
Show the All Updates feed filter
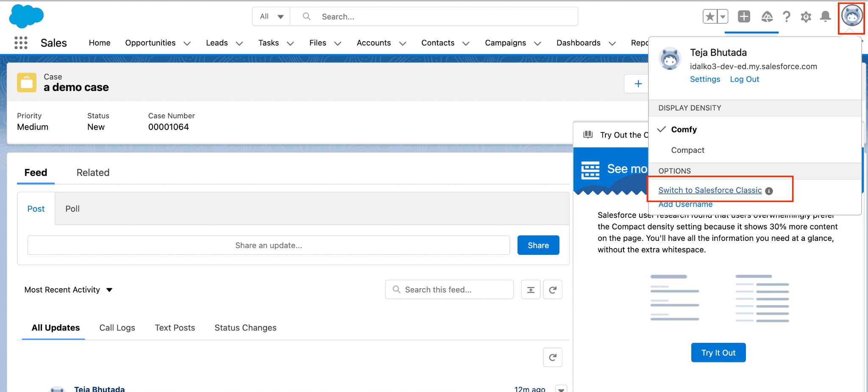(x=56, y=328)
